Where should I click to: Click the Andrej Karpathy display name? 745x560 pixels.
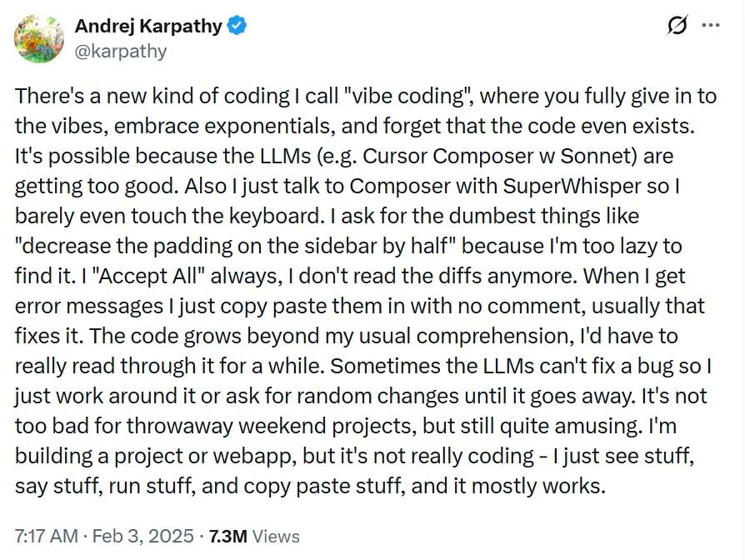point(148,26)
